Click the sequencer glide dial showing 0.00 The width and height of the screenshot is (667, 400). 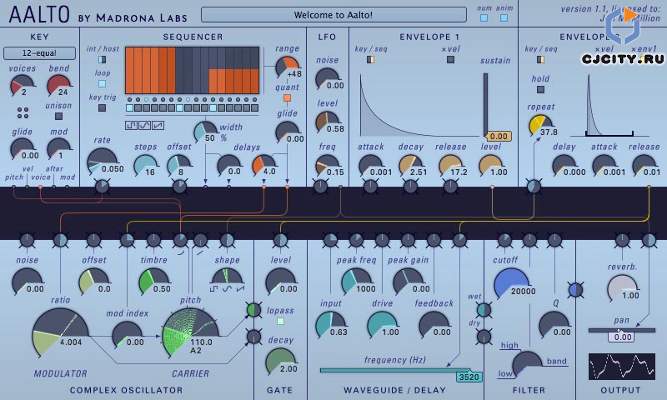point(287,132)
